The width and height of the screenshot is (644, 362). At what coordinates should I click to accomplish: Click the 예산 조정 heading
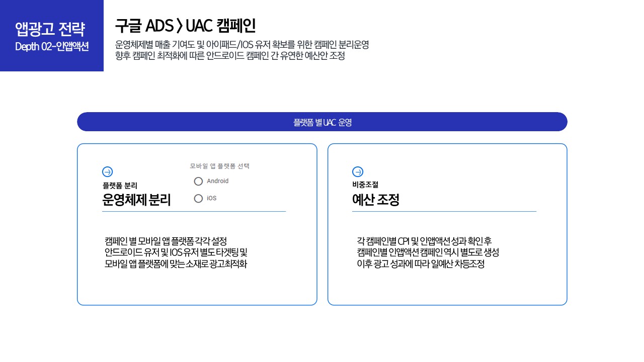click(375, 200)
